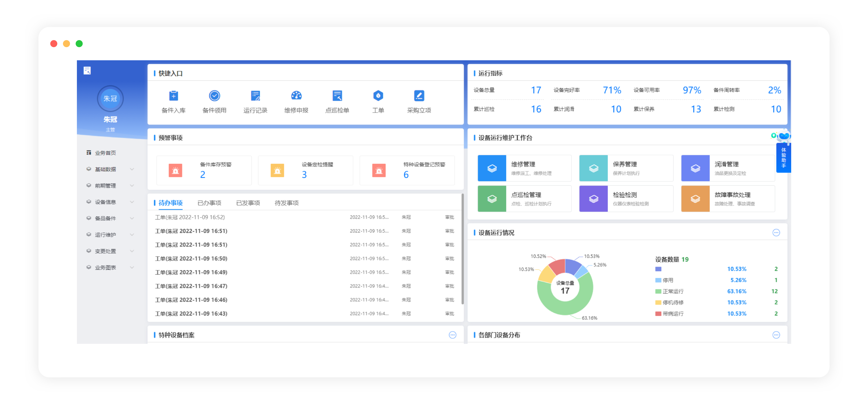Switch to the 已办事项 tab
The width and height of the screenshot is (868, 404).
(209, 203)
